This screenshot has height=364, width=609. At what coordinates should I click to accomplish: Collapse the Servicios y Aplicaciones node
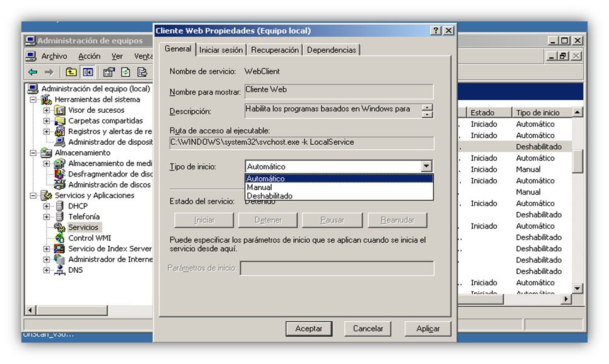(x=33, y=196)
